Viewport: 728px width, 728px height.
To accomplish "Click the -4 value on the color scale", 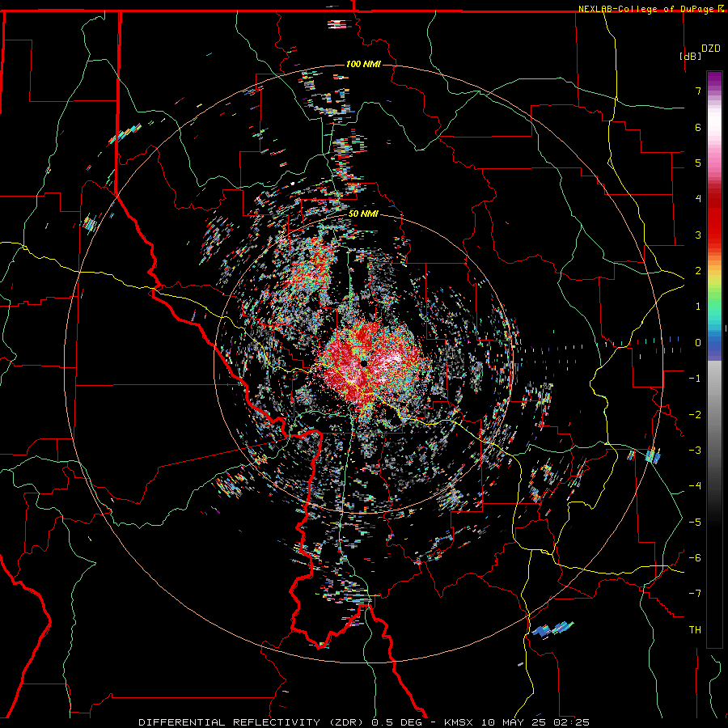I will click(695, 486).
